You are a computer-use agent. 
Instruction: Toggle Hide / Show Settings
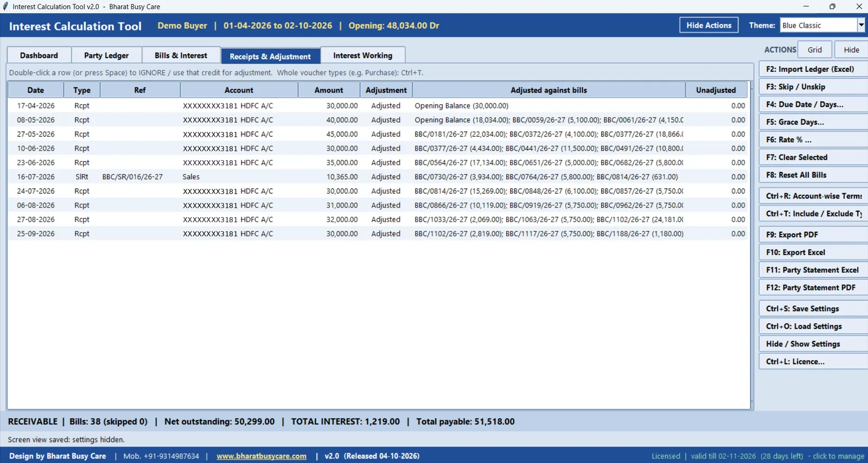tap(813, 344)
